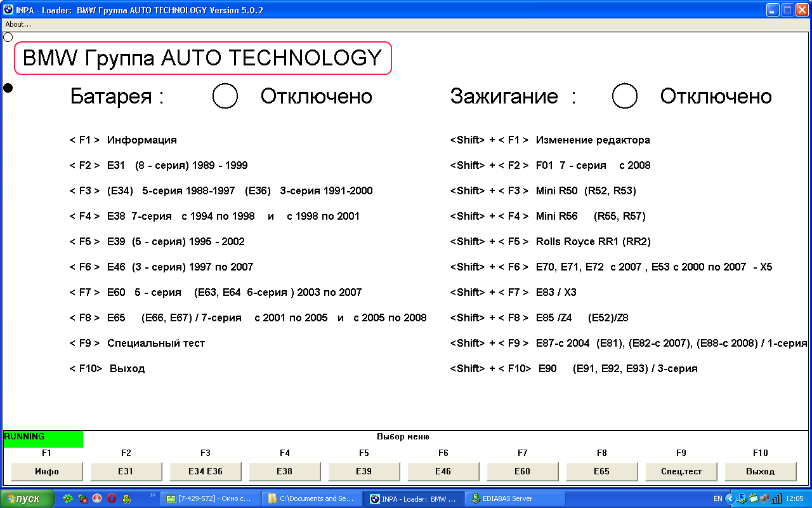Click the EDIABAS tray icon

(742, 498)
